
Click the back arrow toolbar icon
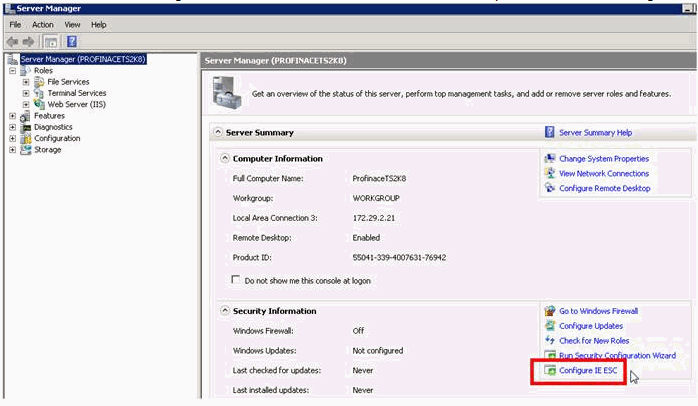click(x=13, y=41)
